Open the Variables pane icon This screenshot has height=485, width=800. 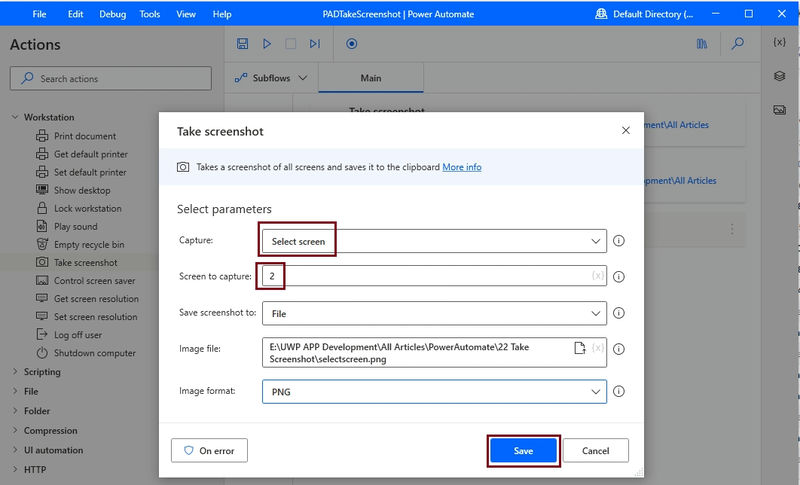(x=779, y=42)
